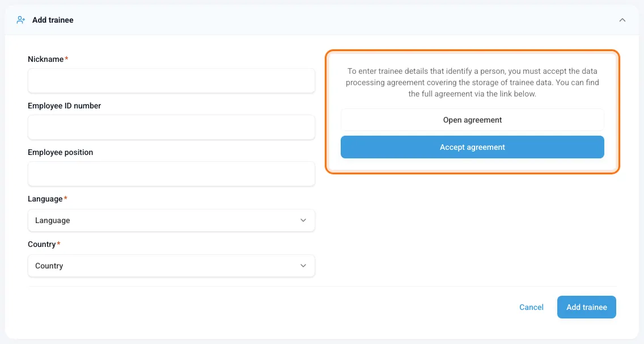Click the Employee ID number label
Image resolution: width=644 pixels, height=344 pixels.
(64, 106)
